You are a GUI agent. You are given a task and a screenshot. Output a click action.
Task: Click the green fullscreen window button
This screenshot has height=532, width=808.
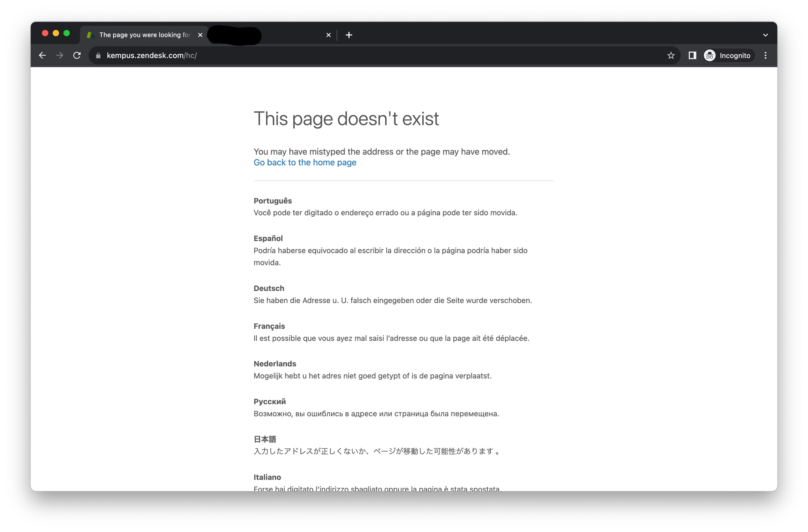[67, 33]
